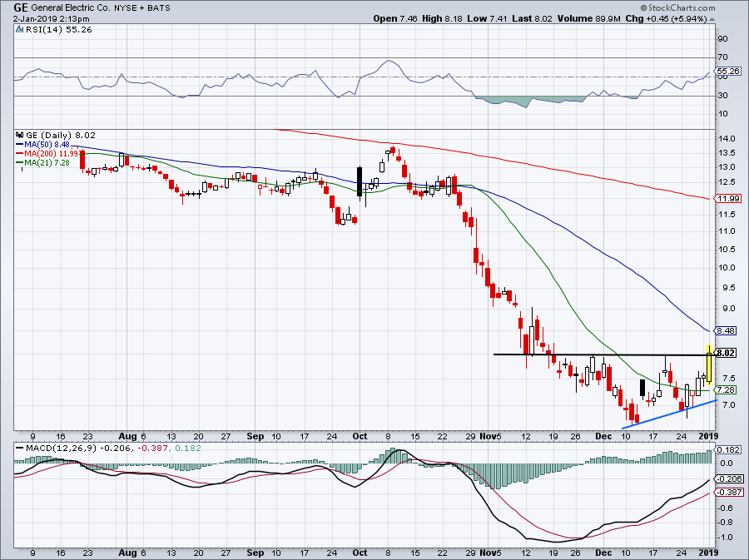Click the 70 overbought label on the RSI axis
Image resolution: width=749 pixels, height=560 pixels.
(x=723, y=57)
